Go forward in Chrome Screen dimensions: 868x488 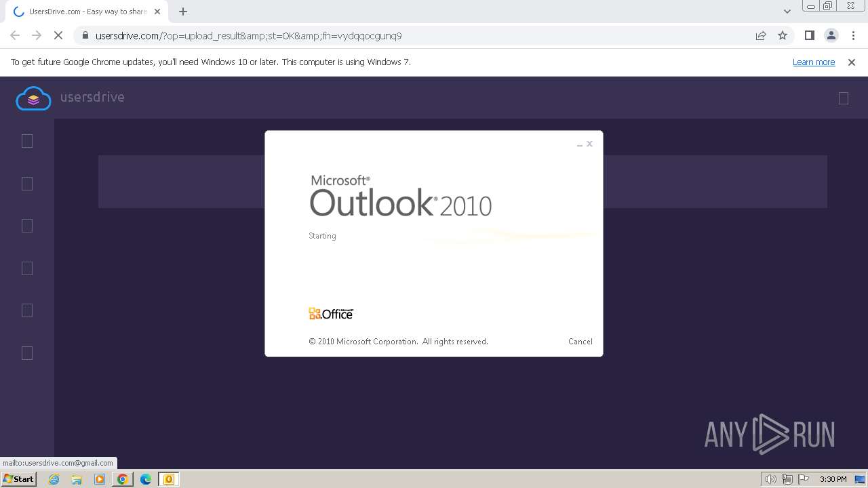coord(37,36)
